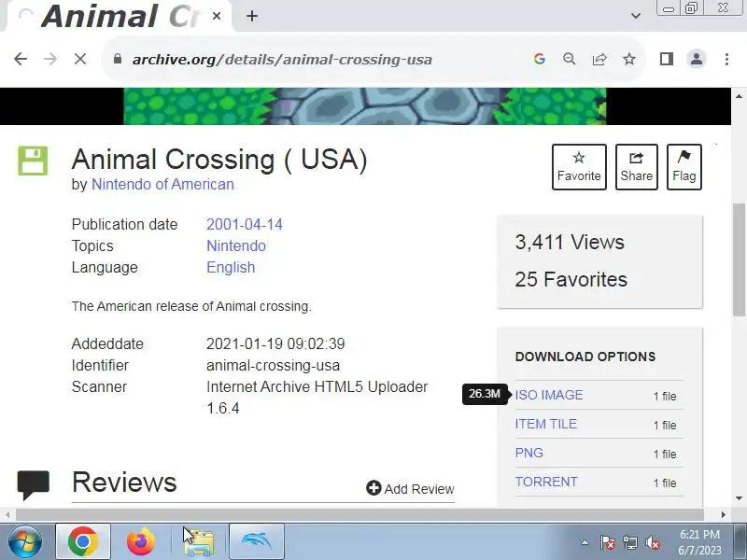Open a new browser tab

(x=252, y=16)
